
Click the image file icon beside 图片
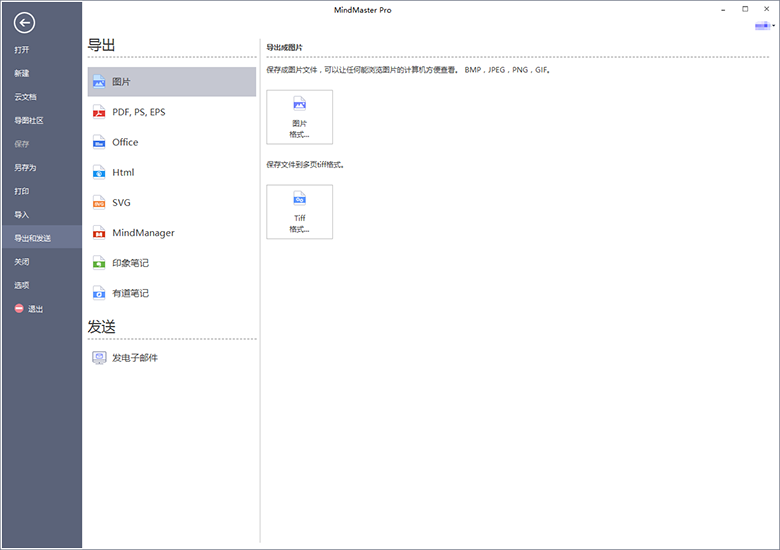[99, 82]
